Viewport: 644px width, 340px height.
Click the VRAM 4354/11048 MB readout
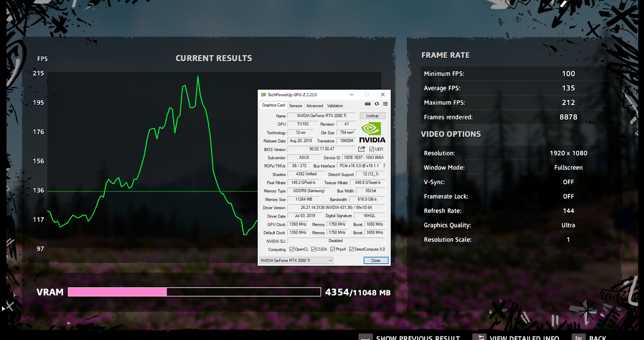(358, 292)
